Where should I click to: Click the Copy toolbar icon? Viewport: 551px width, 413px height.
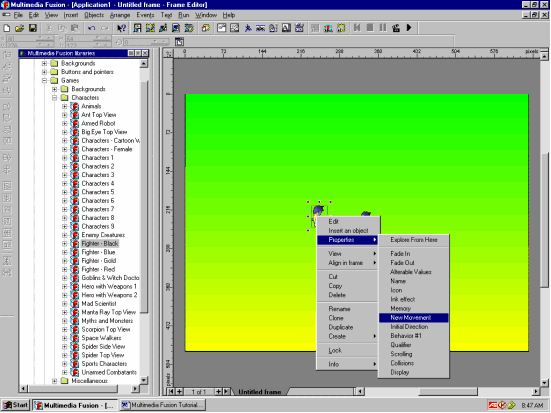pyautogui.click(x=62, y=28)
